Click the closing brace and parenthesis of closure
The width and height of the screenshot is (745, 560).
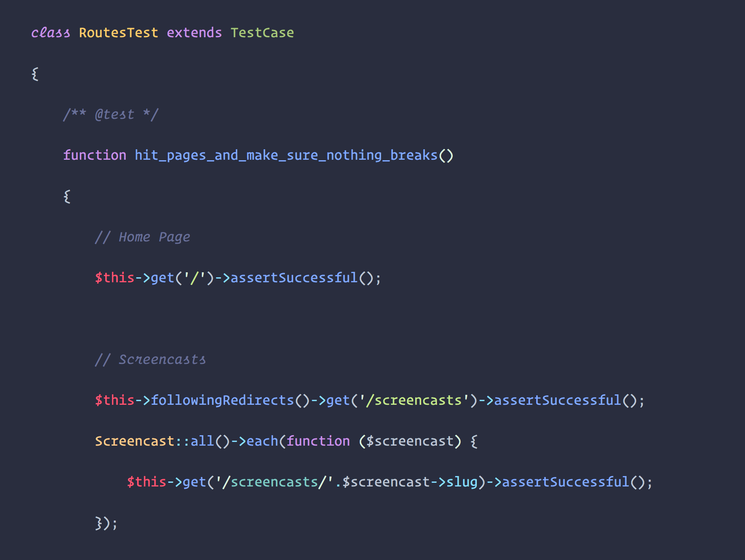106,523
